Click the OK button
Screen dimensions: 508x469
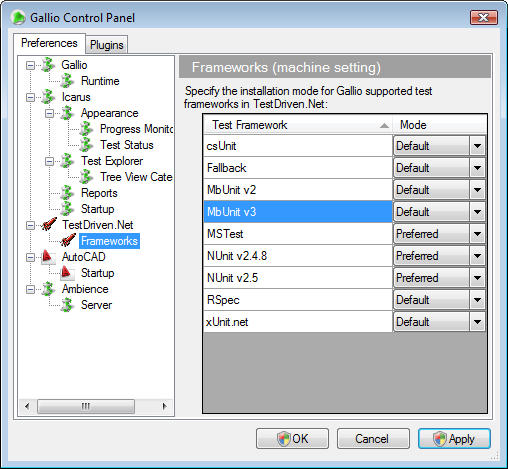(292, 438)
